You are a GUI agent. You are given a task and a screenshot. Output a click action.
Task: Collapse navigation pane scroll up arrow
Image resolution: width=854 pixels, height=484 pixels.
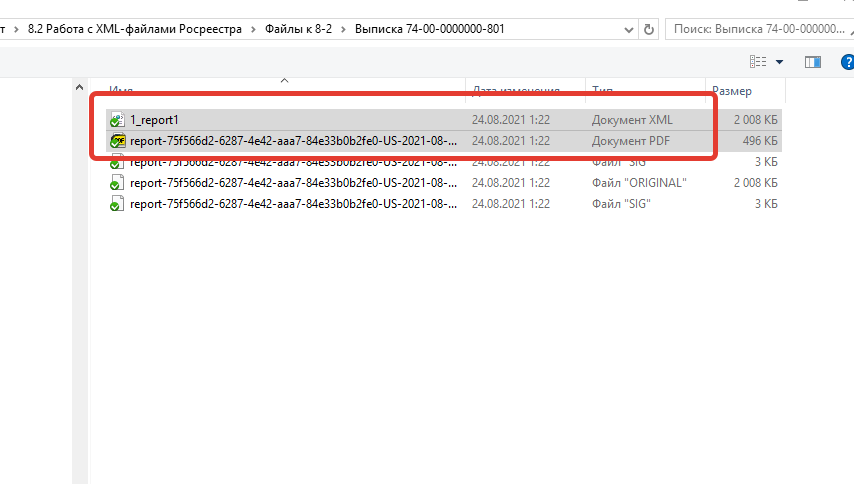pos(80,87)
